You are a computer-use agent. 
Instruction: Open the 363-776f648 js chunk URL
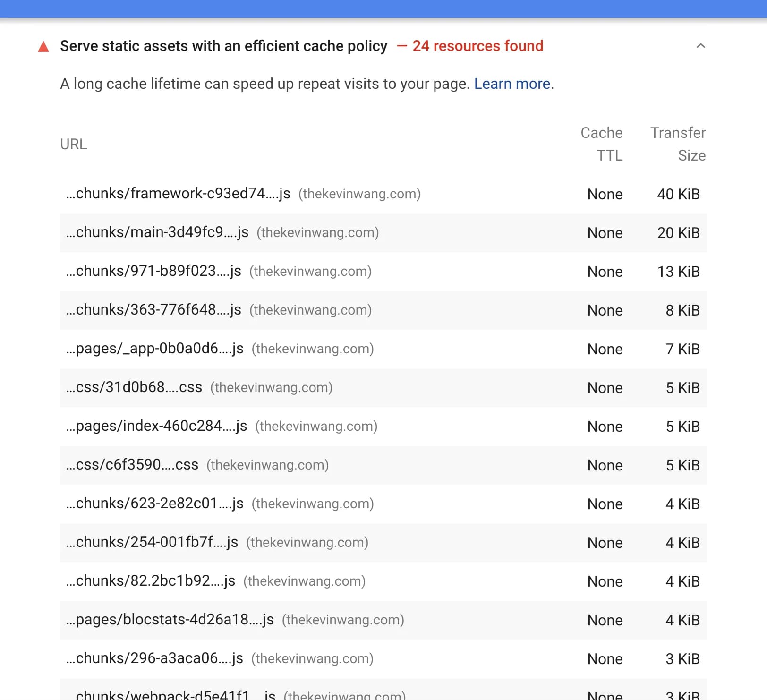tap(153, 310)
